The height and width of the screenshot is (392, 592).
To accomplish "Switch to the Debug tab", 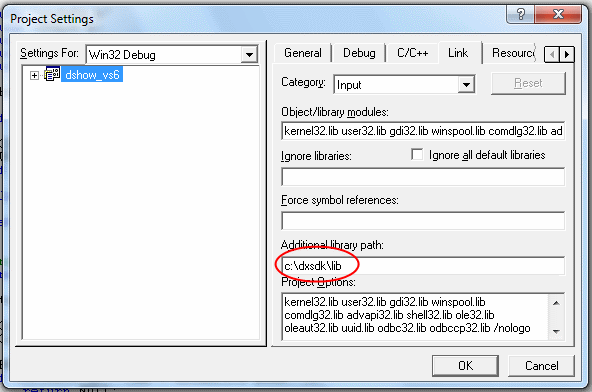I will (x=359, y=53).
